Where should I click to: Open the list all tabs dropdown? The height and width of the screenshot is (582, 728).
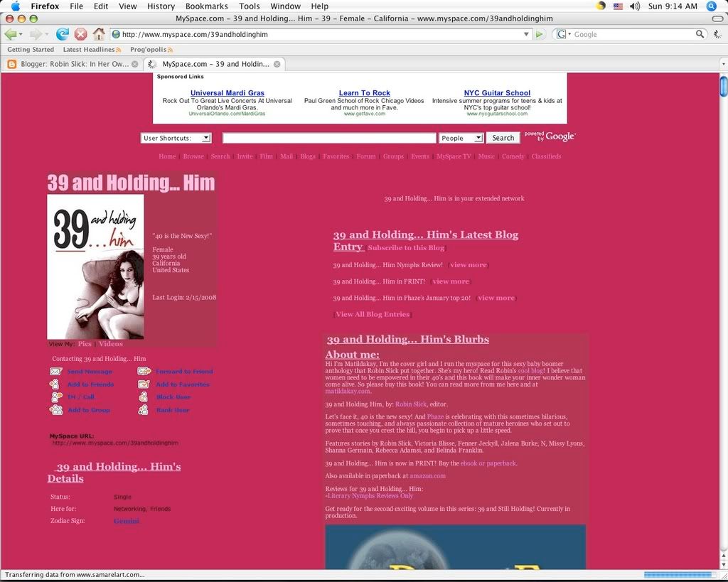click(723, 64)
